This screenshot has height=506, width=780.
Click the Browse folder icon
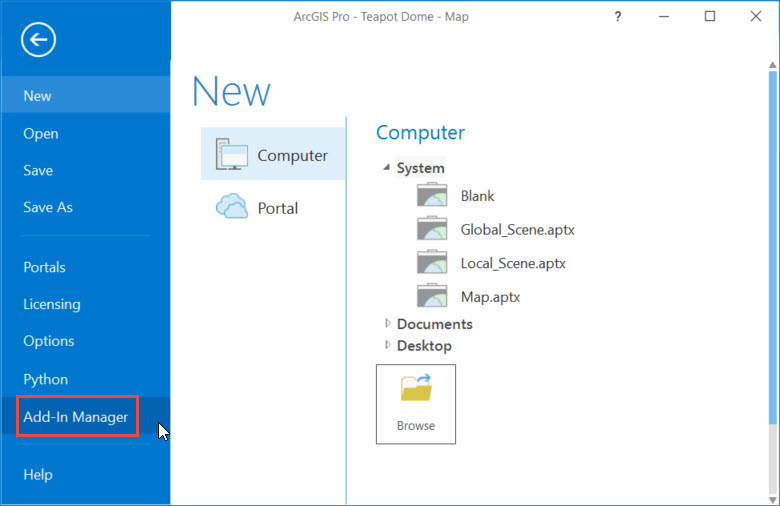(x=416, y=388)
